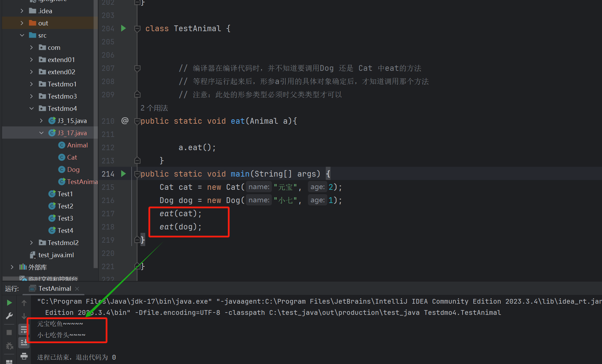602x364 pixels.
Task: Toggle scroll to end of console output
Action: pos(24,343)
